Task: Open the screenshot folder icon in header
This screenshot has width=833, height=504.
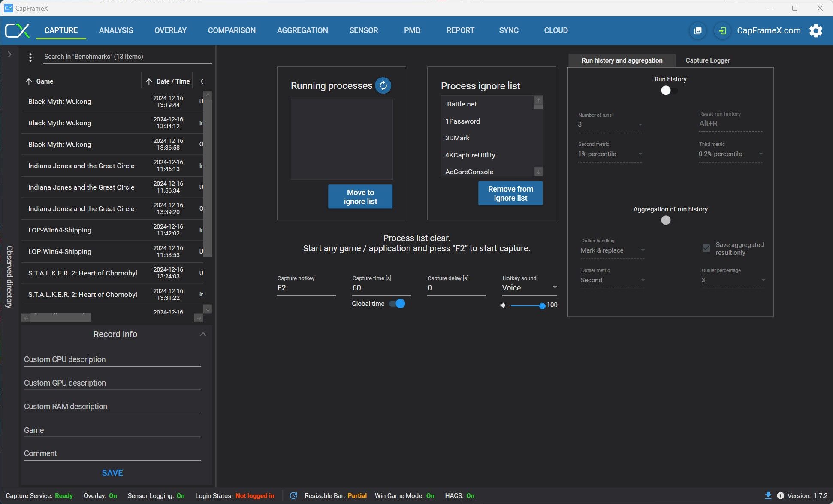Action: tap(698, 31)
